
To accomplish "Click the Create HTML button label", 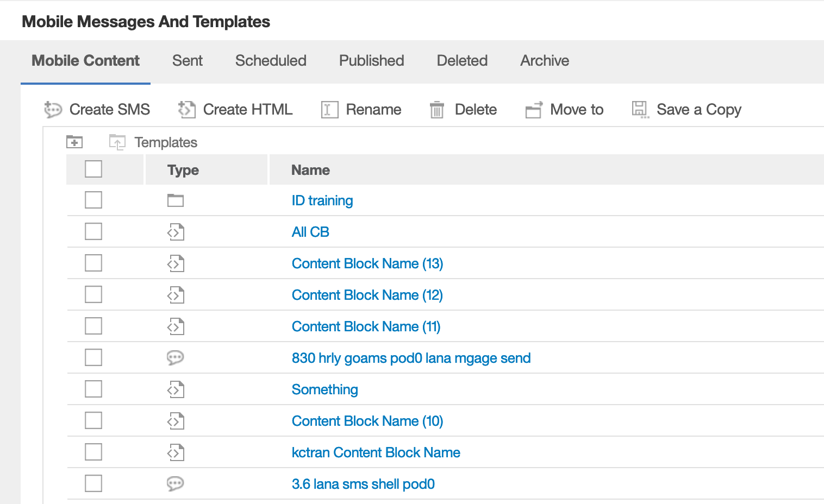I will click(248, 110).
